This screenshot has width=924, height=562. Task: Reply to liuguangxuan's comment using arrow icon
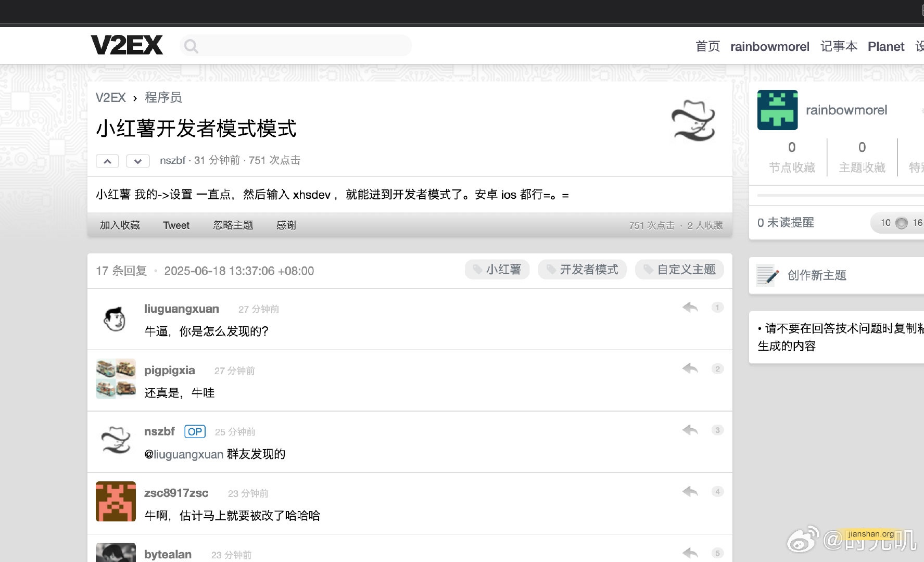coord(690,307)
